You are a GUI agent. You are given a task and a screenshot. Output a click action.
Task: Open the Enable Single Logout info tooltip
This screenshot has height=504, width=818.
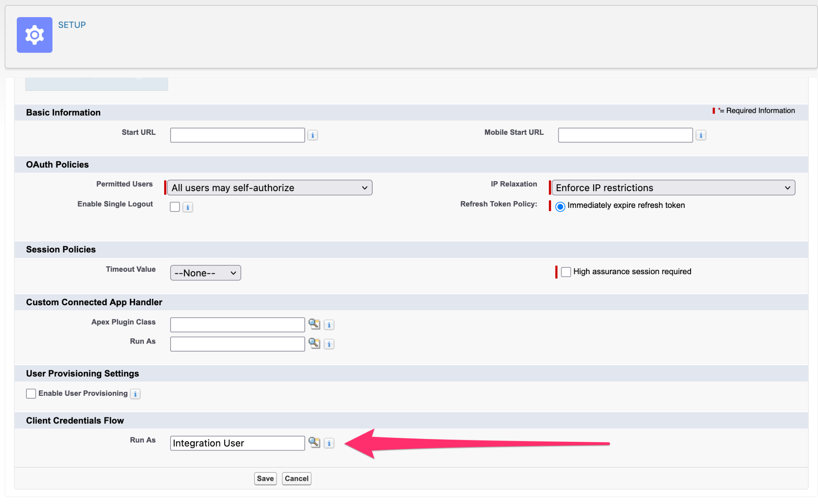(188, 207)
